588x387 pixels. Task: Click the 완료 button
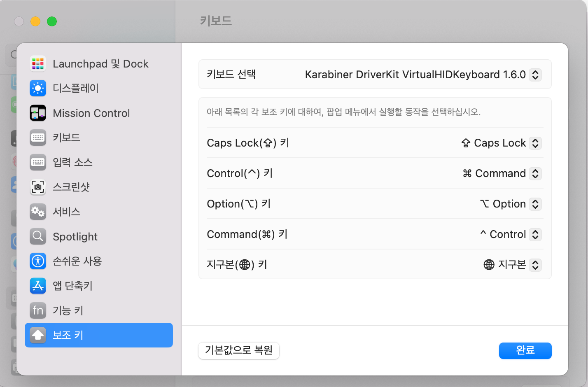(525, 350)
